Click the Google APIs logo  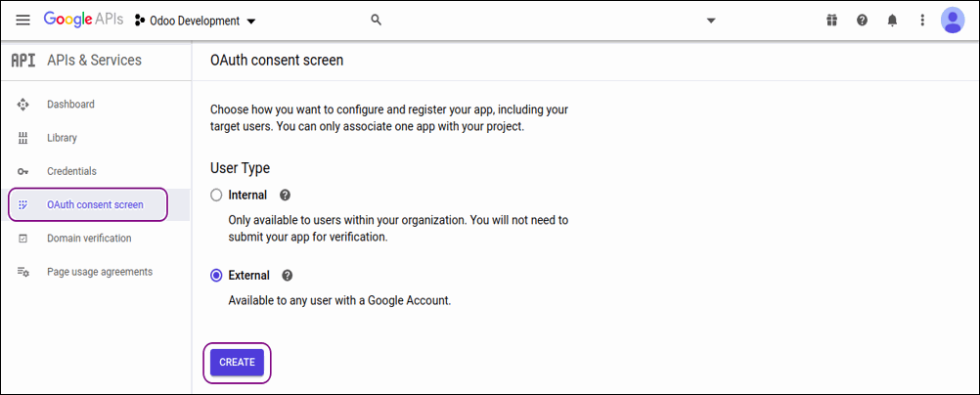click(x=84, y=20)
